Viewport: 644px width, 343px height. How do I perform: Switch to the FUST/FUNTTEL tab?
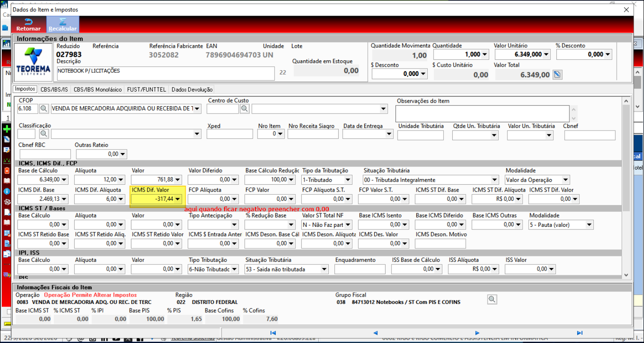point(147,89)
